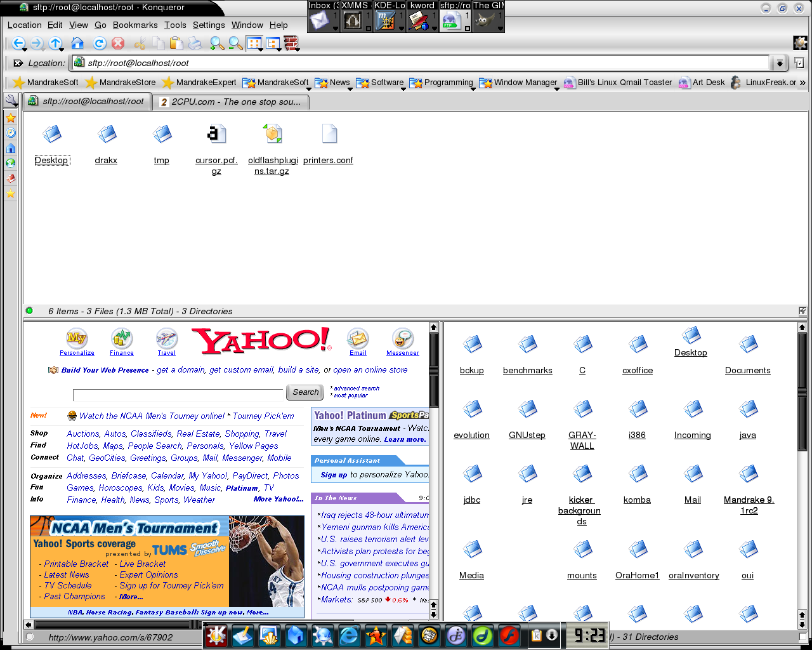The height and width of the screenshot is (650, 812).
Task: Launch Internet Explorer from panel
Action: (349, 635)
